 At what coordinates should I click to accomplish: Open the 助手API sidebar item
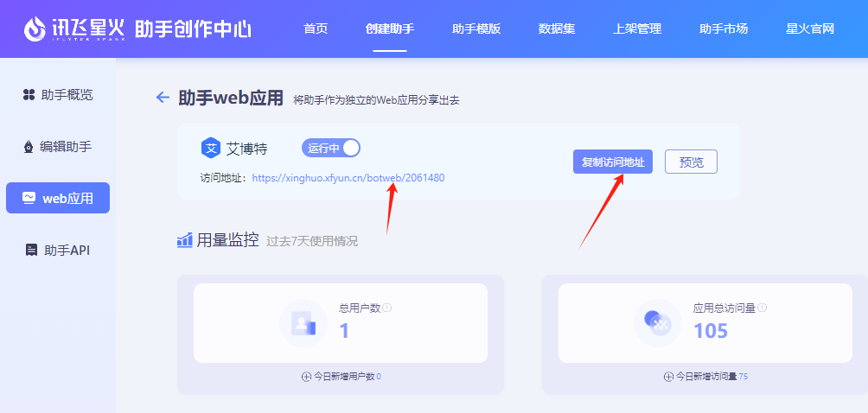pyautogui.click(x=58, y=250)
